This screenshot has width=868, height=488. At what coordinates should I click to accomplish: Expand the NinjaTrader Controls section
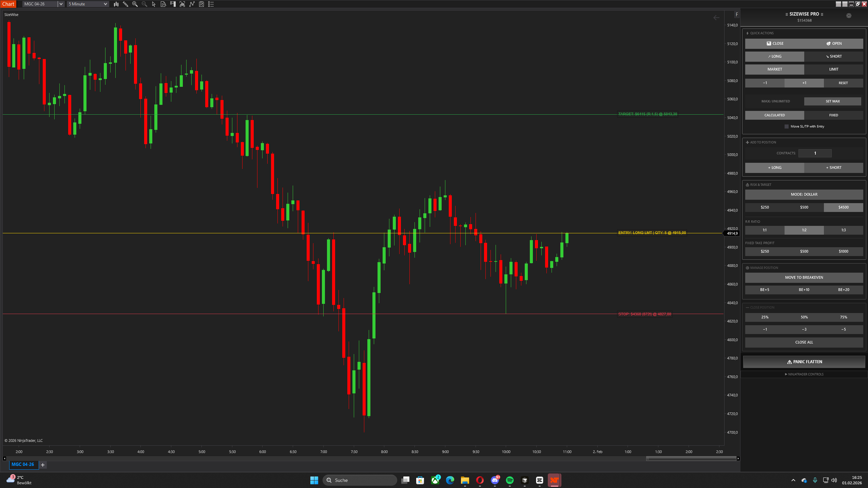(804, 374)
